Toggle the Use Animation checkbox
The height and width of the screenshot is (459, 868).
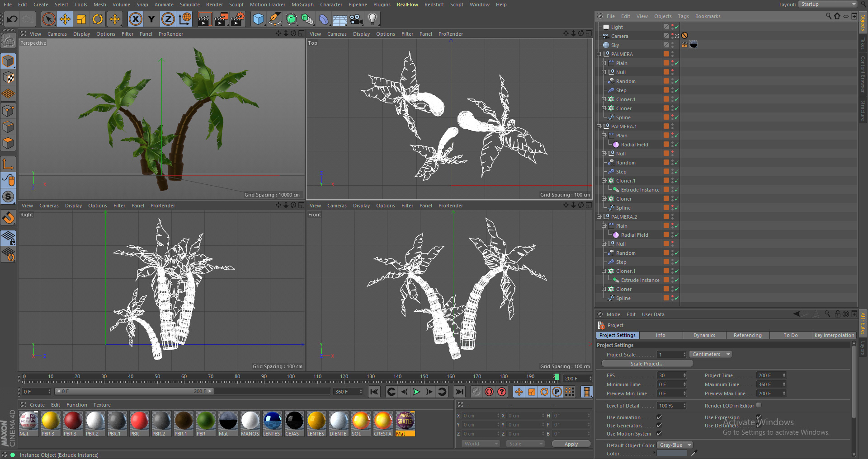pos(659,417)
